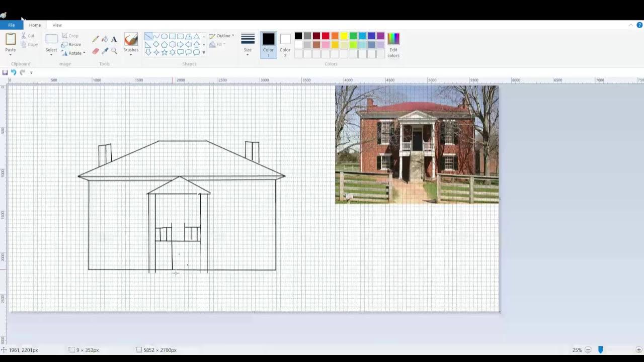Screen dimensions: 644x362
Task: Select the Pencil tool
Action: (96, 39)
